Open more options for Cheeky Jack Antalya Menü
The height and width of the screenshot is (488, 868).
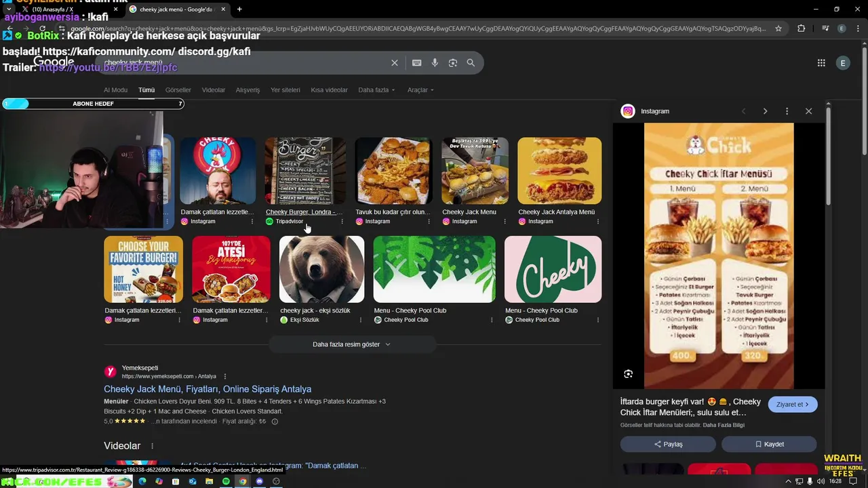(x=597, y=222)
